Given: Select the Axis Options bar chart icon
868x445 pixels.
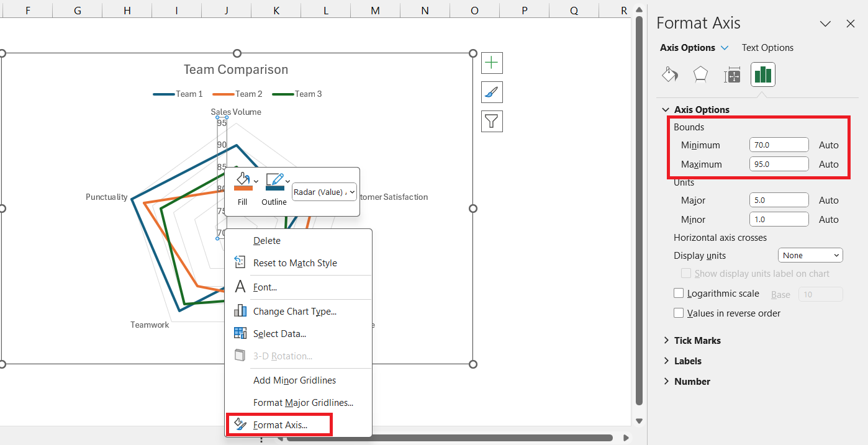Looking at the screenshot, I should (x=762, y=75).
